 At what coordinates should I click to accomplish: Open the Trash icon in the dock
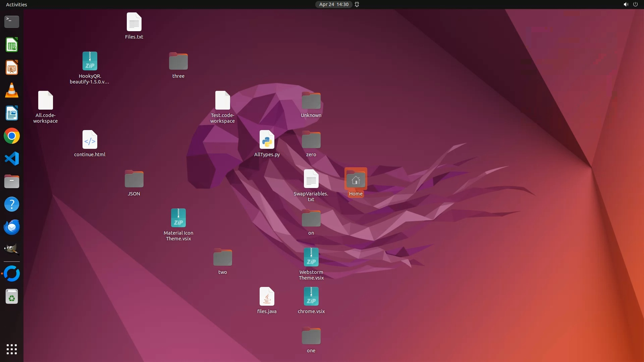12,297
